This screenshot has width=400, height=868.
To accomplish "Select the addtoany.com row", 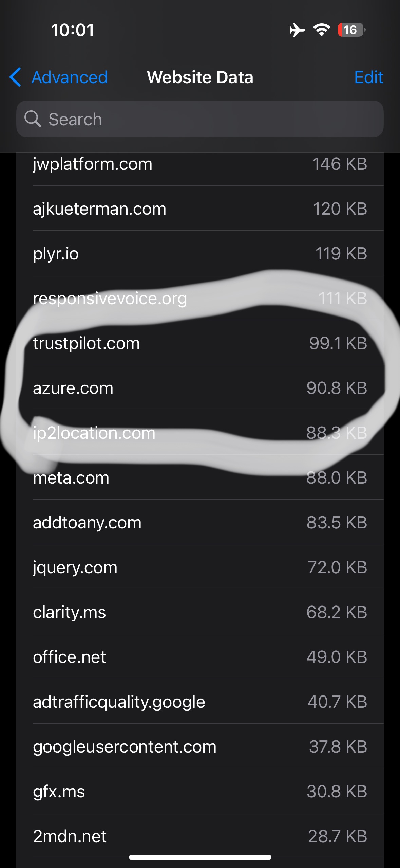I will [200, 522].
